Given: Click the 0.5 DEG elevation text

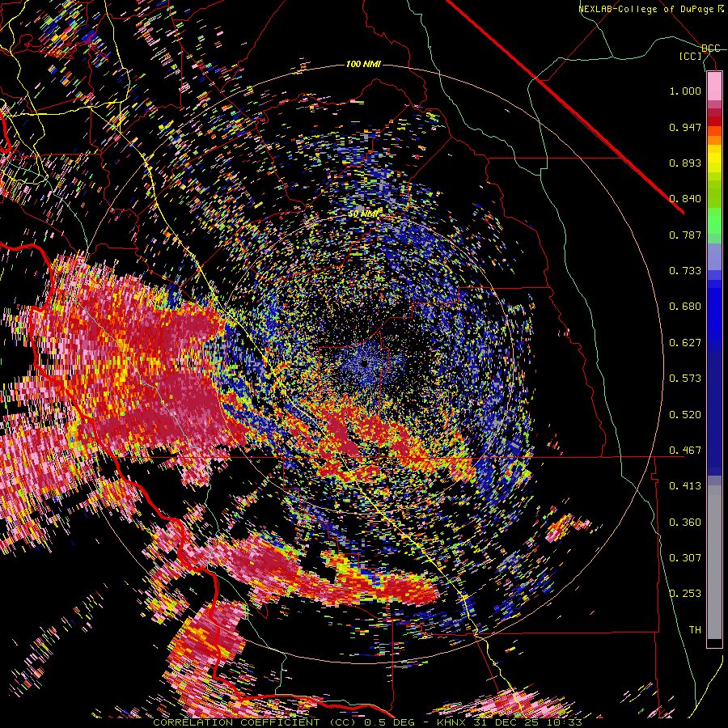Looking at the screenshot, I should click(388, 722).
